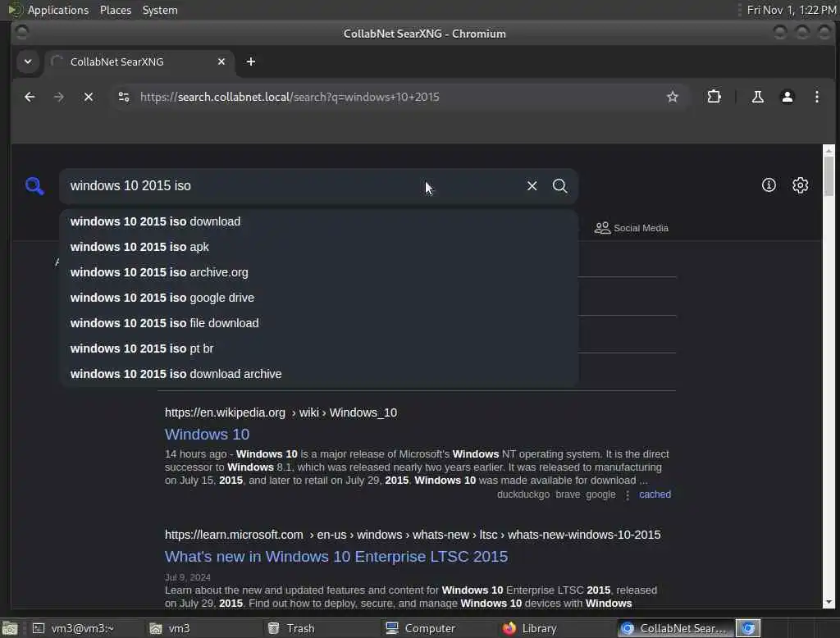Screen dimensions: 840x638
Task: Click the scrollbar down arrow
Action: click(829, 602)
